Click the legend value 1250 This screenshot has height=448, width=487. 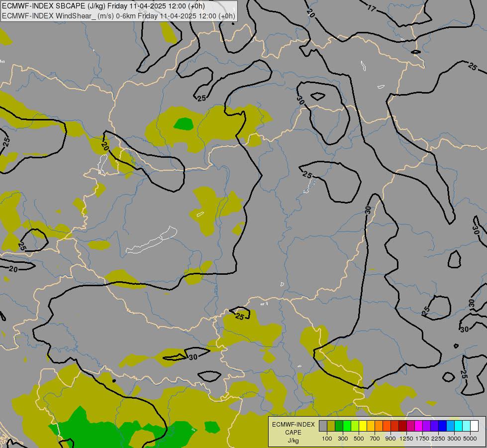[406, 439]
